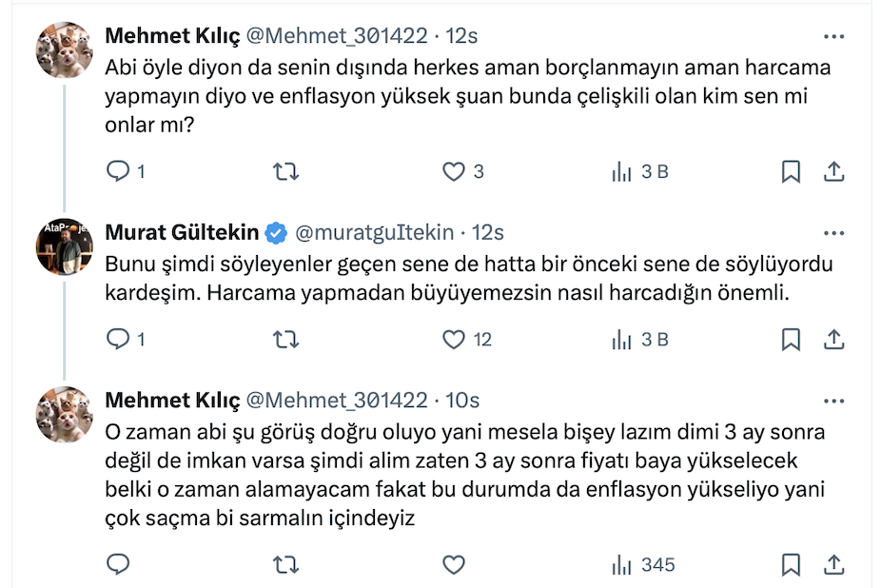View the 345 views count on the last tweet
Image resolution: width=881 pixels, height=588 pixels.
pyautogui.click(x=643, y=564)
